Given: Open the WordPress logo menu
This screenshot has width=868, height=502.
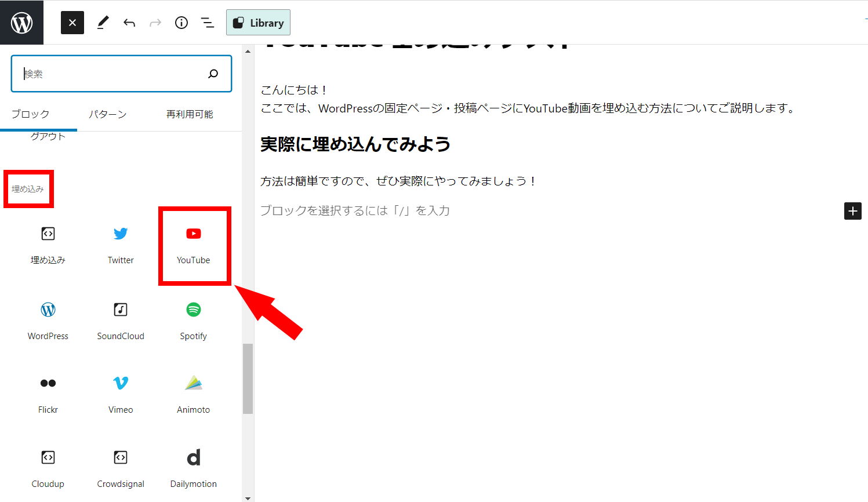Looking at the screenshot, I should tap(21, 23).
